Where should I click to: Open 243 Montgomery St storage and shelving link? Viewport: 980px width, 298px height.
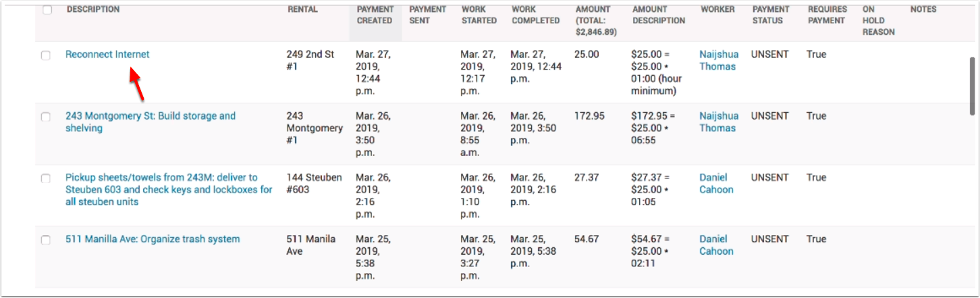[151, 122]
